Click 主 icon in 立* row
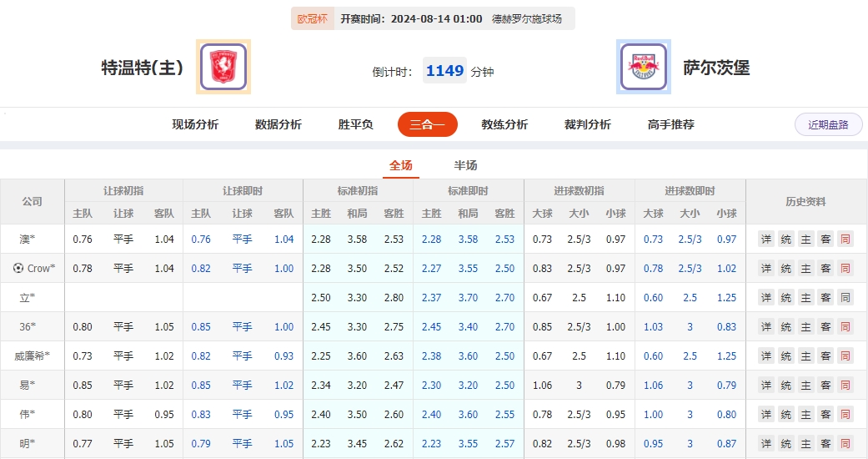The image size is (868, 459). coord(806,298)
